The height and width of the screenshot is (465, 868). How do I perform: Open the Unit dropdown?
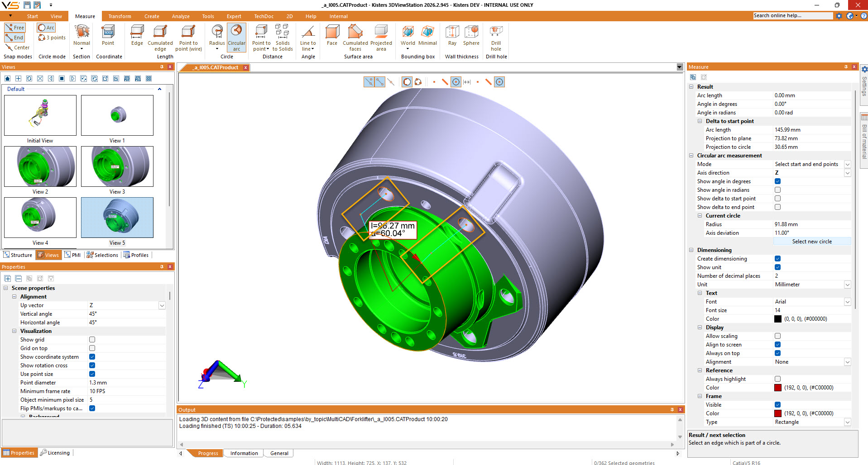tap(847, 285)
